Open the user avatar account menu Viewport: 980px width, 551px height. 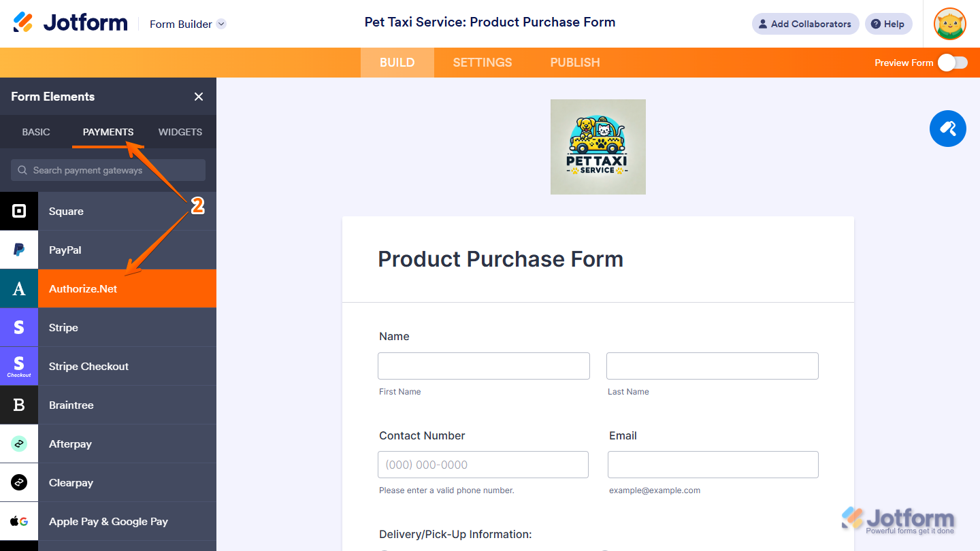(x=949, y=24)
